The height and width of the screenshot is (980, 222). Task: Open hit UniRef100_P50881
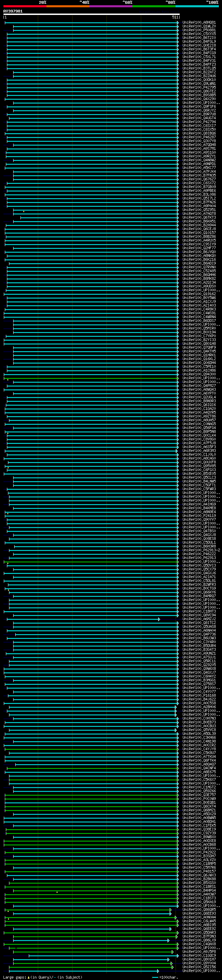click(199, 30)
